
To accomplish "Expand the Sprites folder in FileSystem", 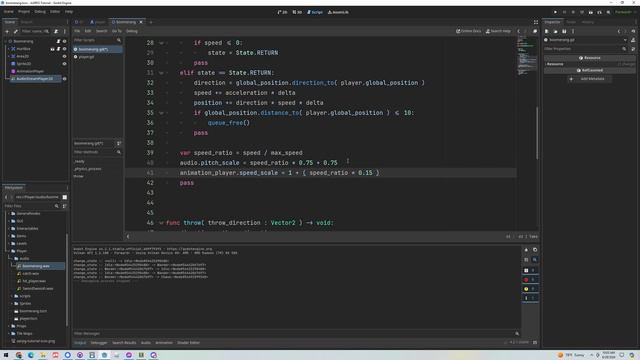I will pos(11,304).
